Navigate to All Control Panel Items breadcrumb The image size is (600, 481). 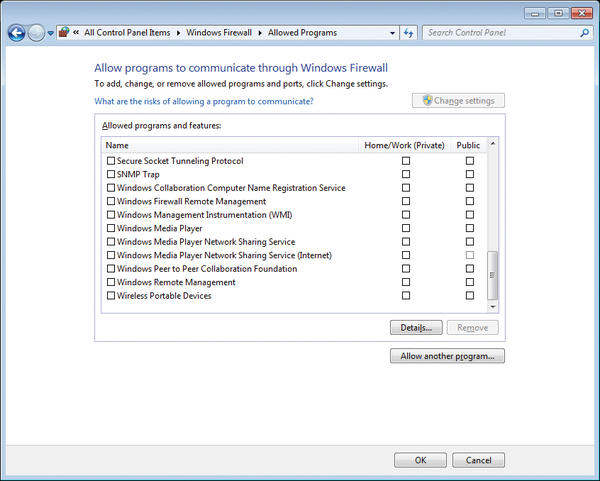(127, 33)
